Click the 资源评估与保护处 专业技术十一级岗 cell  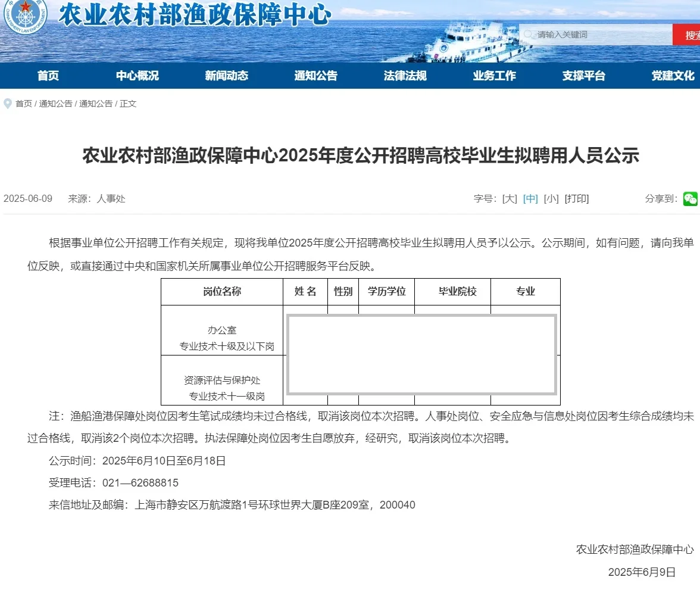click(222, 381)
